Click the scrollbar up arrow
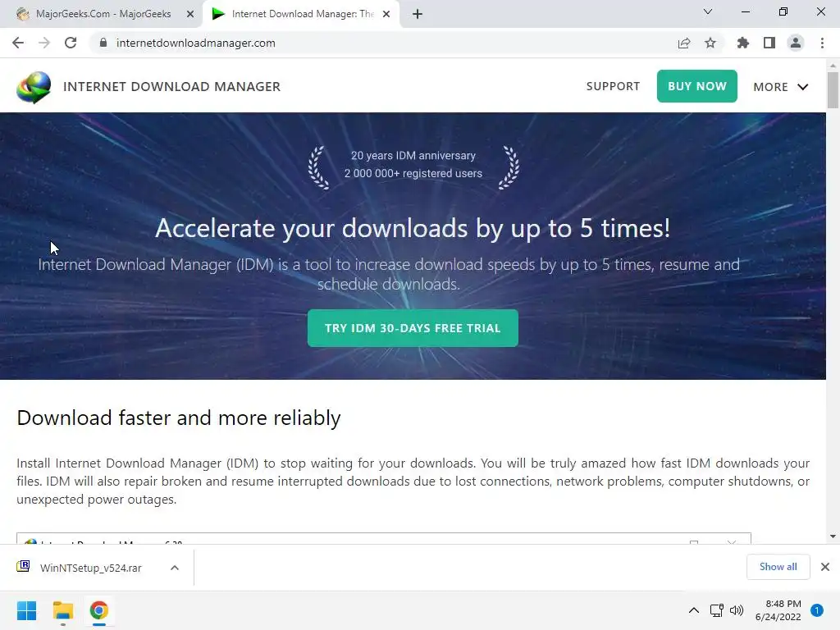The height and width of the screenshot is (630, 840). coord(833,66)
